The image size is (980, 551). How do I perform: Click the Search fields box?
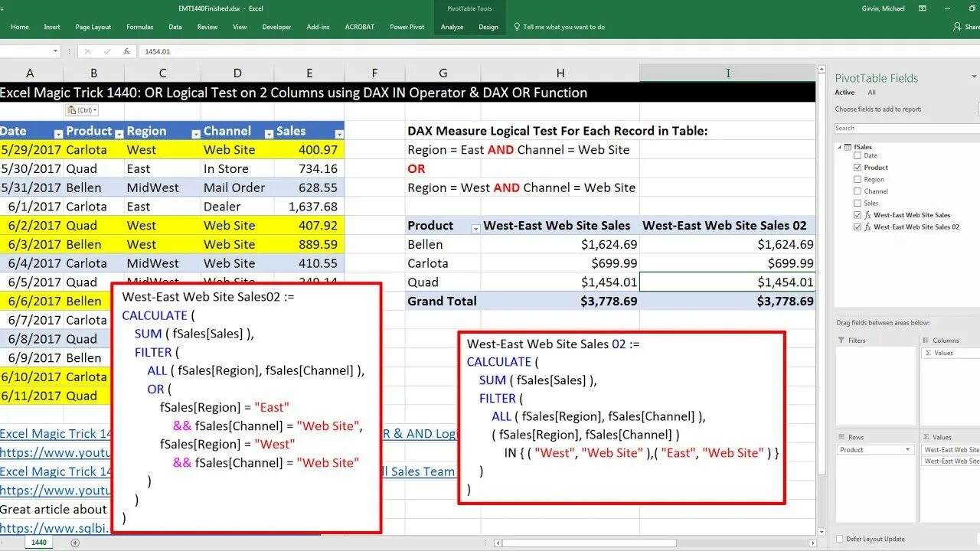pos(907,129)
